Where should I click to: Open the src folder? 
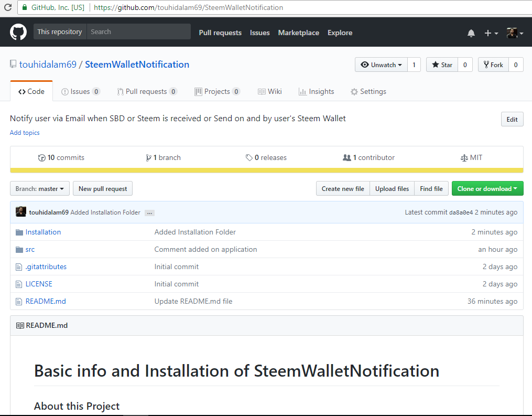click(30, 250)
